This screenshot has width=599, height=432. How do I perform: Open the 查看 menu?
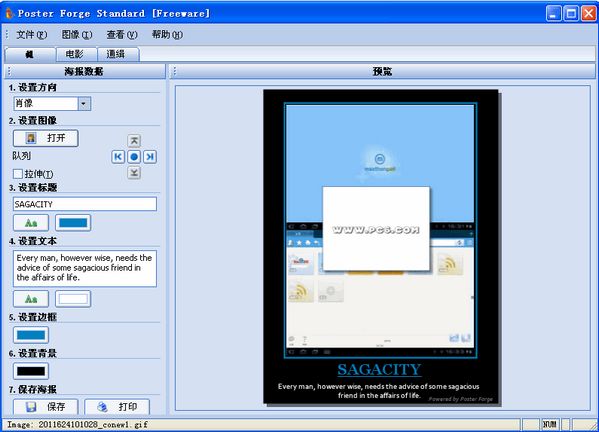(122, 35)
